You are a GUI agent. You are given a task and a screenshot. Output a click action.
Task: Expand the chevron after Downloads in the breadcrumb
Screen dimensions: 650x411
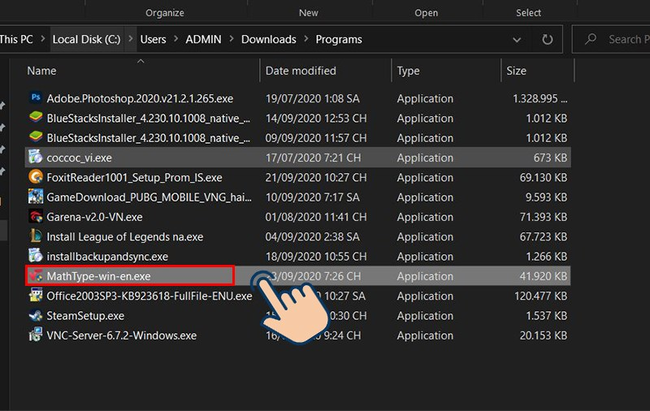pyautogui.click(x=304, y=40)
